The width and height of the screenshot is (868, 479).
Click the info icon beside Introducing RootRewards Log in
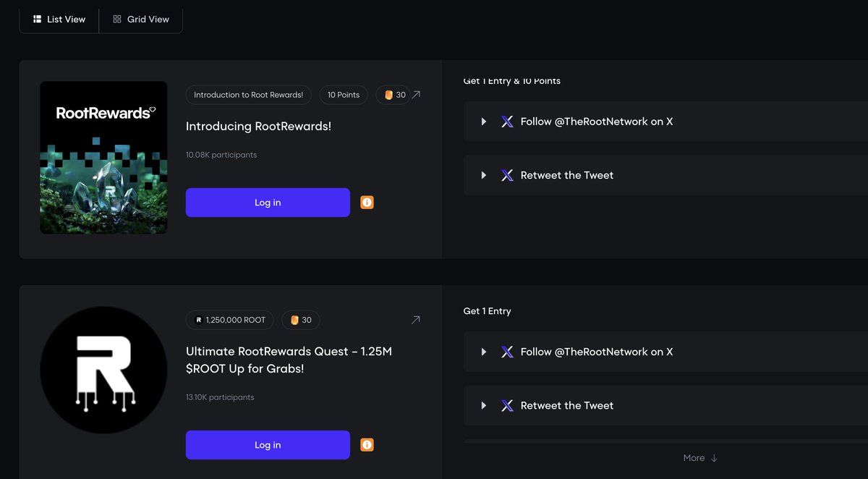click(367, 203)
